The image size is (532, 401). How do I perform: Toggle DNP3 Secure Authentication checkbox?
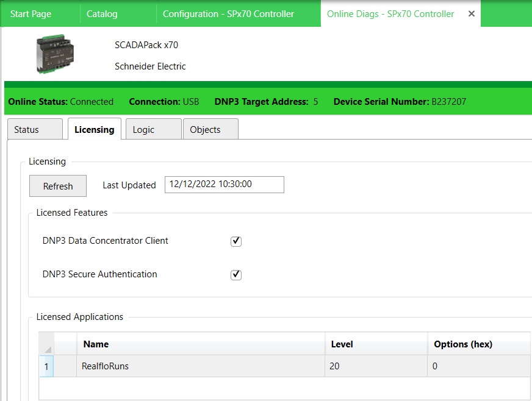[236, 275]
